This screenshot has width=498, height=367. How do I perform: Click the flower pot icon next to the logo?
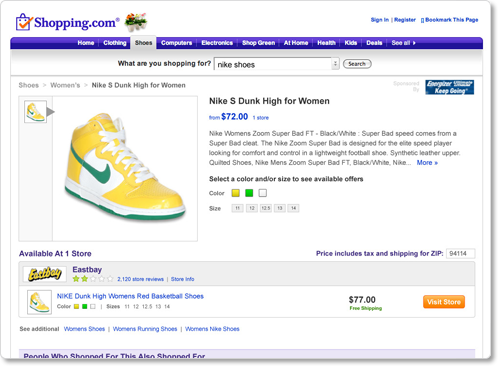tap(136, 22)
